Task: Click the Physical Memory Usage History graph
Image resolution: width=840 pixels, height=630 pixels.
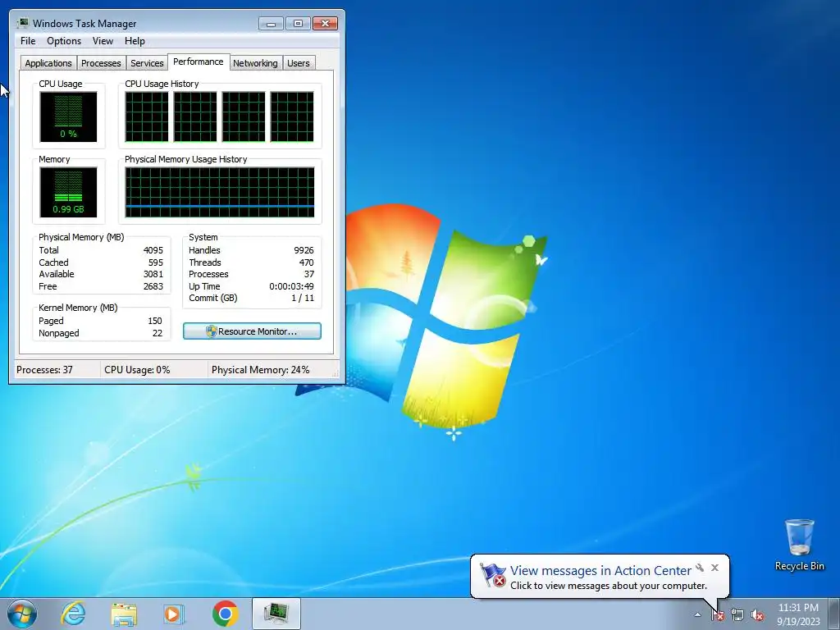Action: (x=220, y=192)
